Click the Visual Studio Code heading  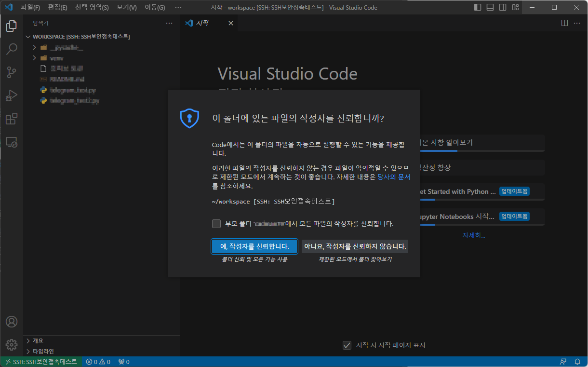pyautogui.click(x=287, y=74)
